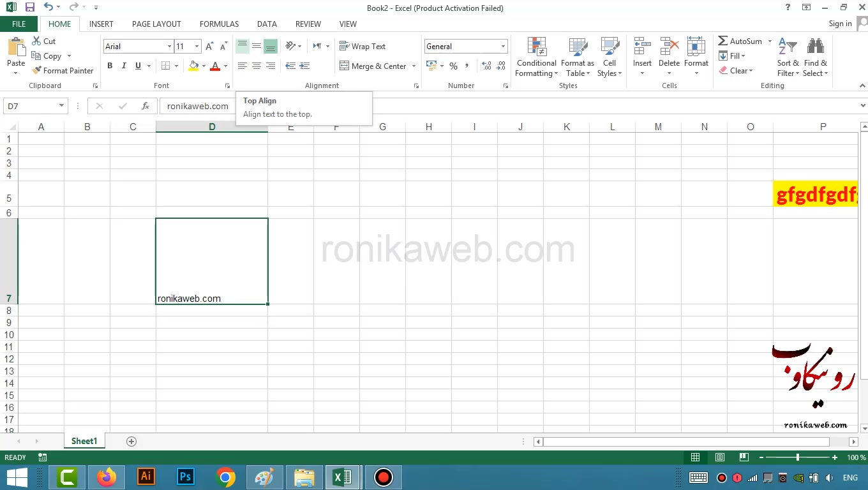Screen dimensions: 868x490
Task: Toggle Top Align for the cell
Action: 243,47
